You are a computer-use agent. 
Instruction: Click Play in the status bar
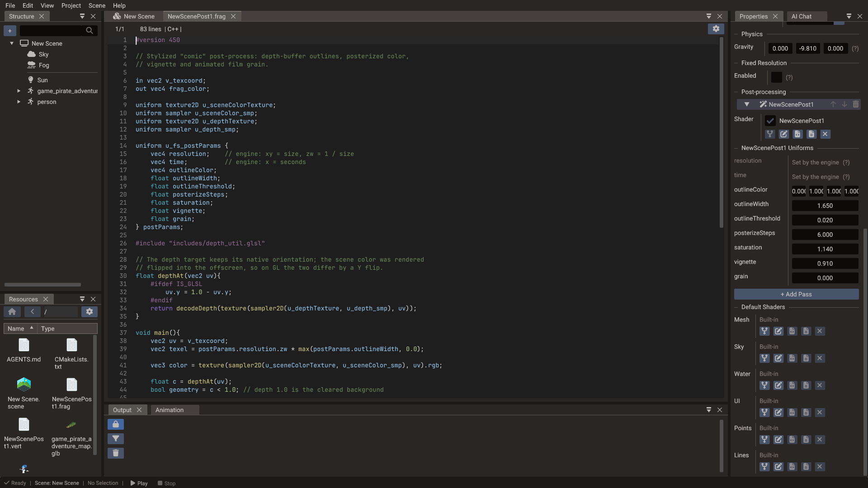point(139,483)
